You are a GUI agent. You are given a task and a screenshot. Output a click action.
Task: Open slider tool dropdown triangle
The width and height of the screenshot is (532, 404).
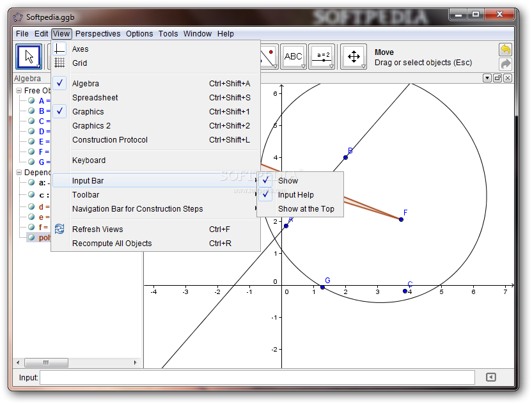[x=331, y=66]
